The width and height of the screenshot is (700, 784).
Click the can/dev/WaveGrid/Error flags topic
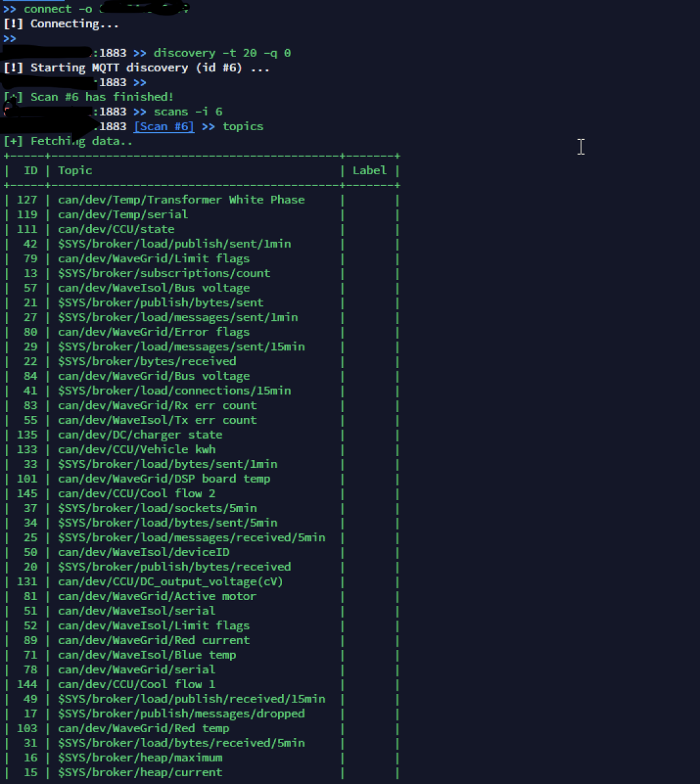(x=154, y=332)
